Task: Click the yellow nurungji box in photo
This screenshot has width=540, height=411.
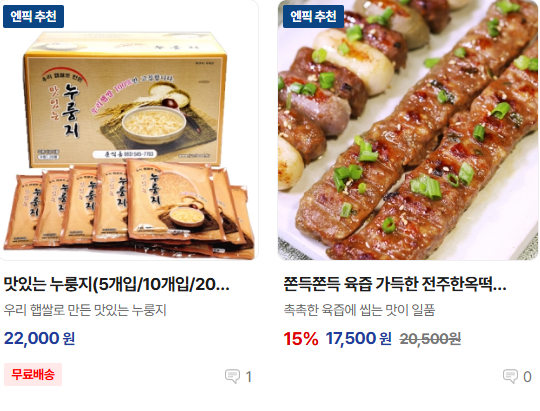Action: point(126,100)
